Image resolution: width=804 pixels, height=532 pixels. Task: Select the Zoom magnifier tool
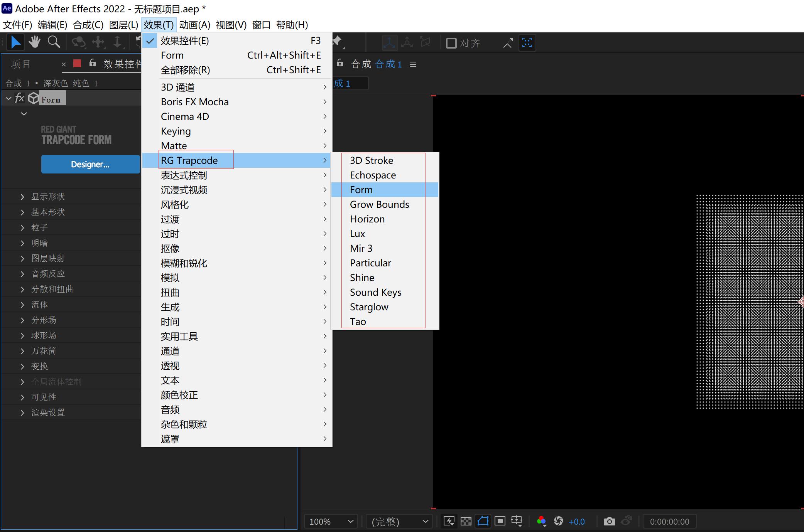click(54, 42)
